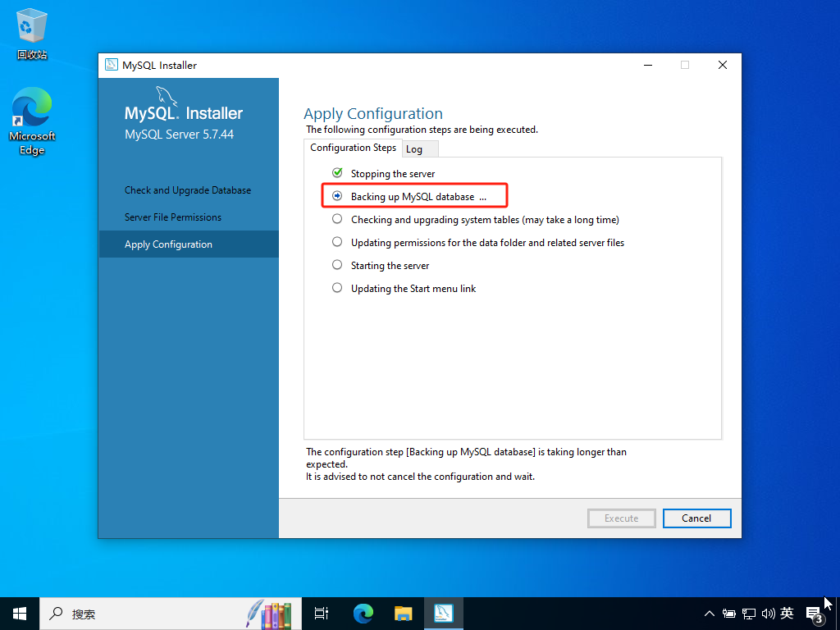Screen dimensions: 840x630
Task: Select the 'Backing up MySQL database' step indicator
Action: [x=337, y=196]
